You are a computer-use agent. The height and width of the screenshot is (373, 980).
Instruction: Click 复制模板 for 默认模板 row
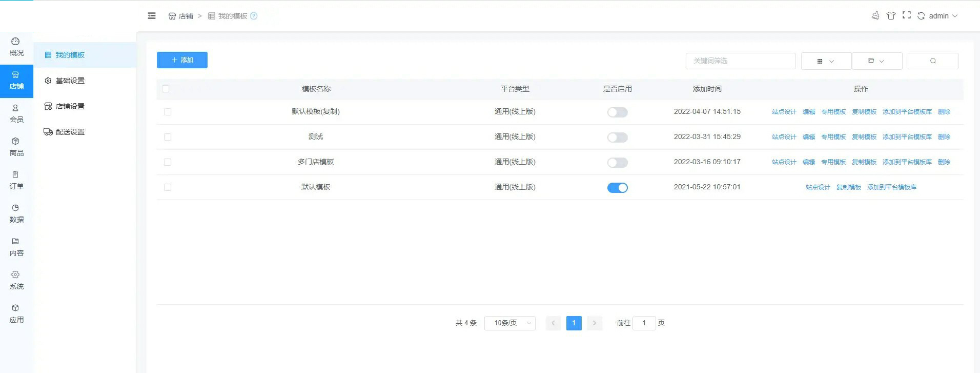(x=849, y=187)
